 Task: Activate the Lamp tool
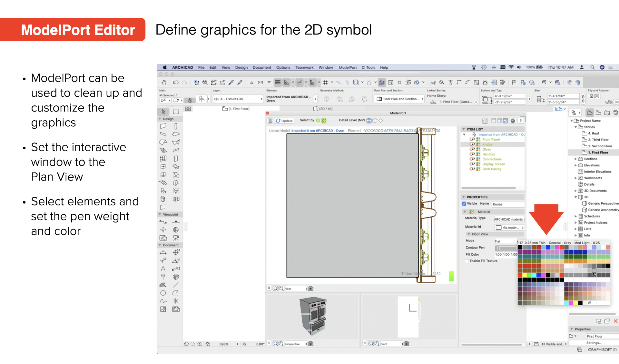click(176, 191)
